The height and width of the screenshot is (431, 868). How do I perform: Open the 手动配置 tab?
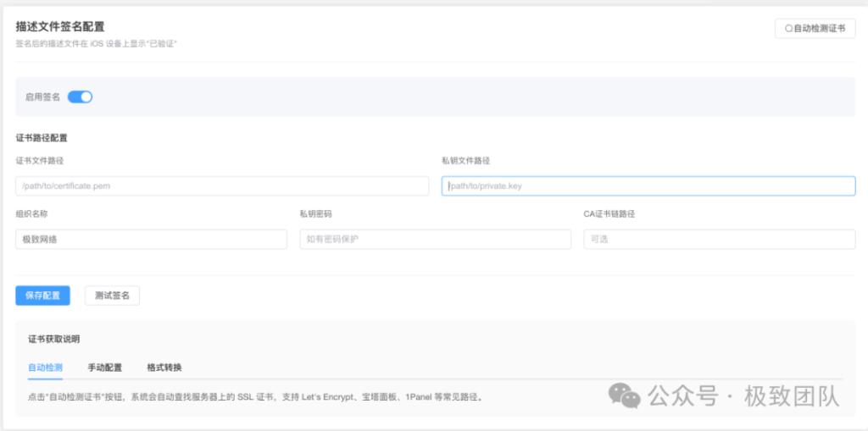point(104,367)
